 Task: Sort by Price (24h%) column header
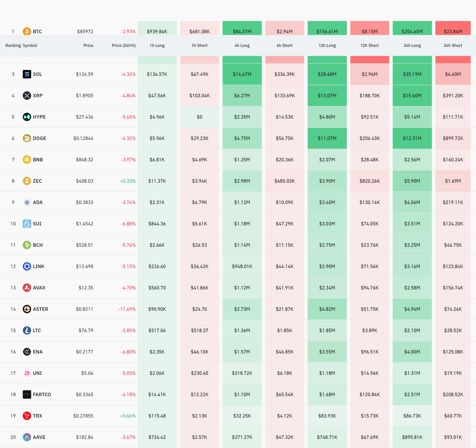tap(124, 45)
